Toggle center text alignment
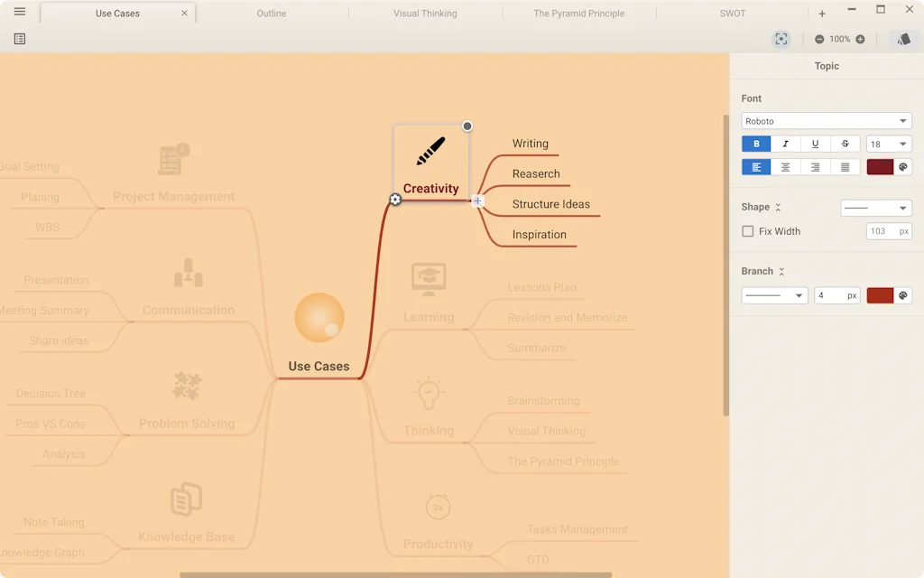The height and width of the screenshot is (578, 924). click(x=786, y=166)
